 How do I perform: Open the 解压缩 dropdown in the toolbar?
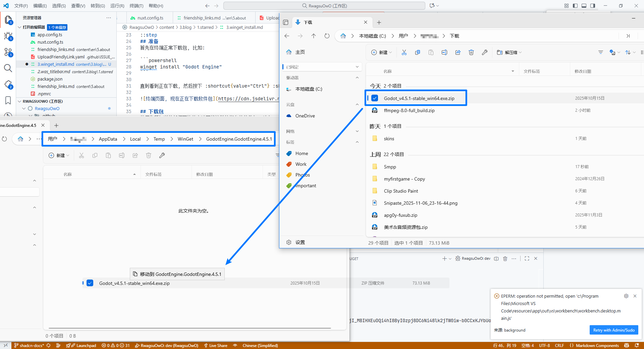point(509,52)
